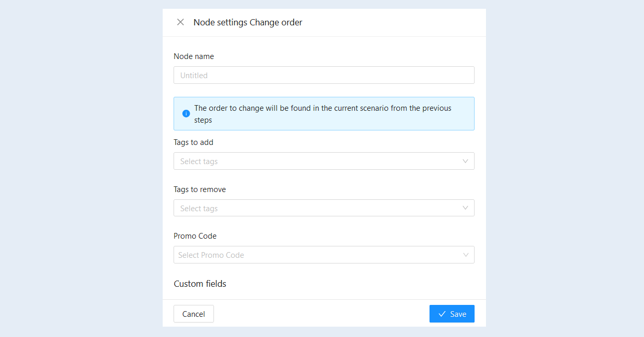This screenshot has width=644, height=337.
Task: Click the Custom fields section heading
Action: click(x=200, y=284)
